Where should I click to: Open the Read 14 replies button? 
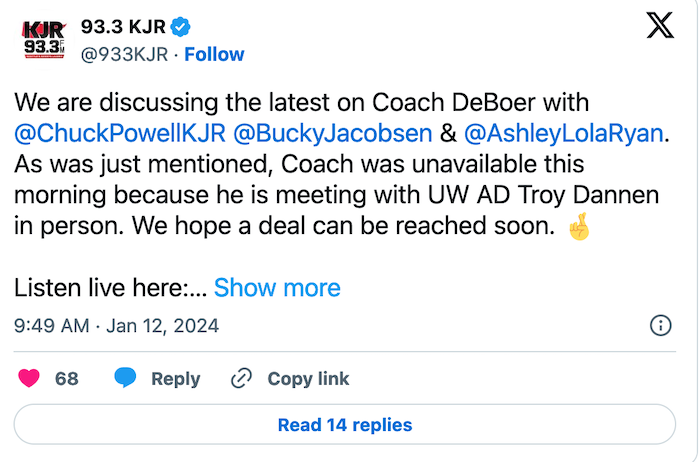click(x=345, y=424)
